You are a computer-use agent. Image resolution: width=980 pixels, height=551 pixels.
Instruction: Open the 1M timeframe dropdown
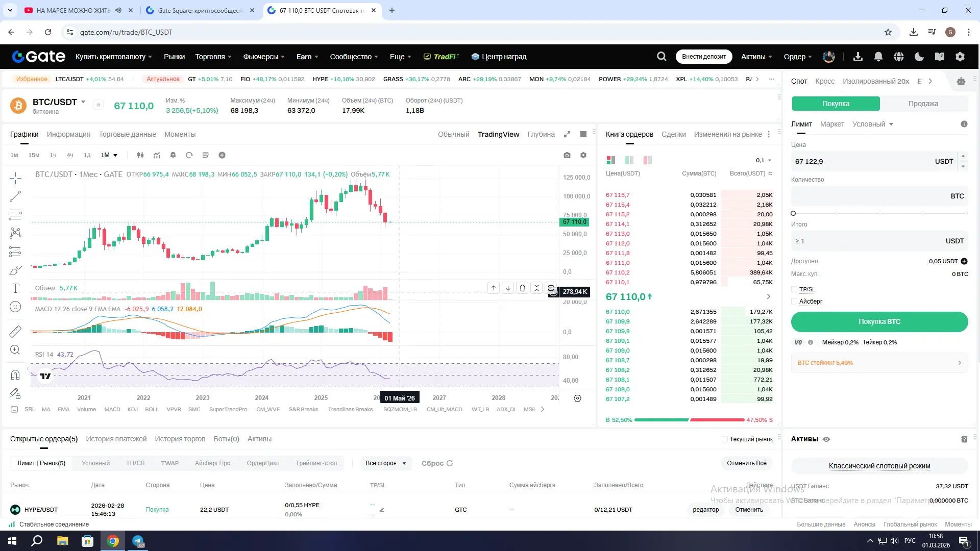pos(109,155)
